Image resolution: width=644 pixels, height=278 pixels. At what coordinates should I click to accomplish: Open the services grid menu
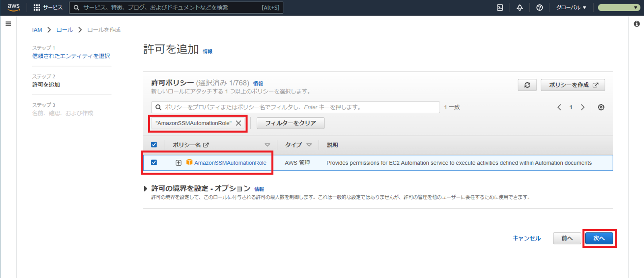tap(37, 8)
